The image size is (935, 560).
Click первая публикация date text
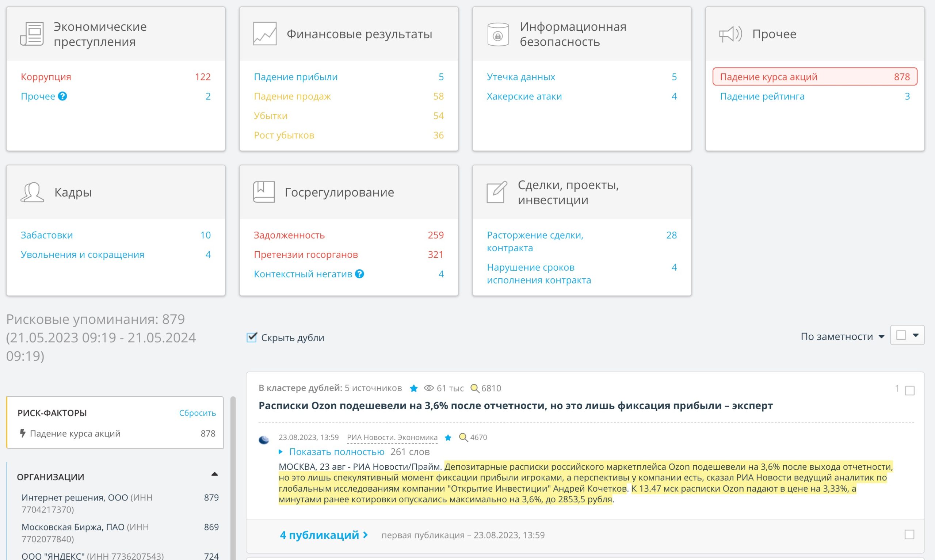click(463, 535)
